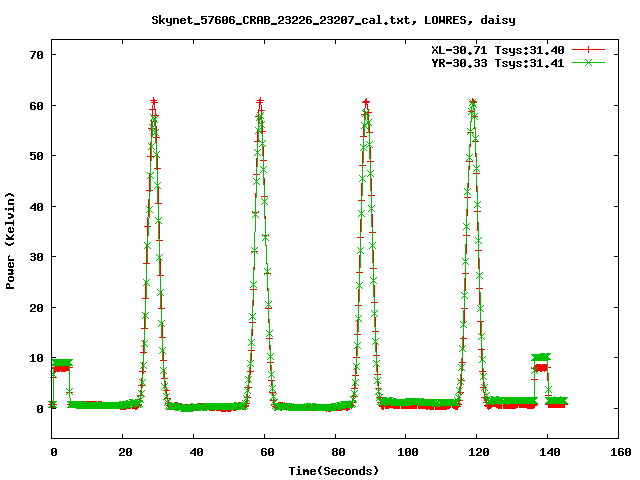
Task: Click the x-axis tick label 120
Action: (x=479, y=452)
